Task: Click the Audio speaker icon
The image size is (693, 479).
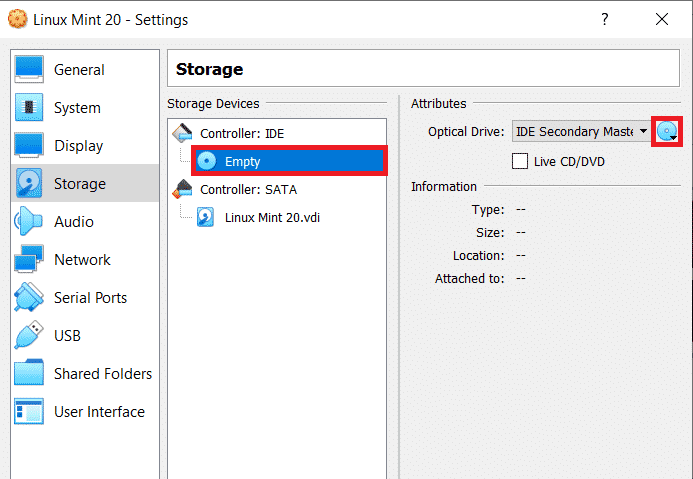Action: pos(29,222)
